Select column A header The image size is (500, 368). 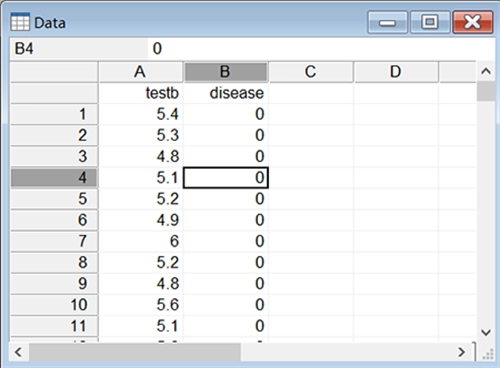tap(141, 72)
